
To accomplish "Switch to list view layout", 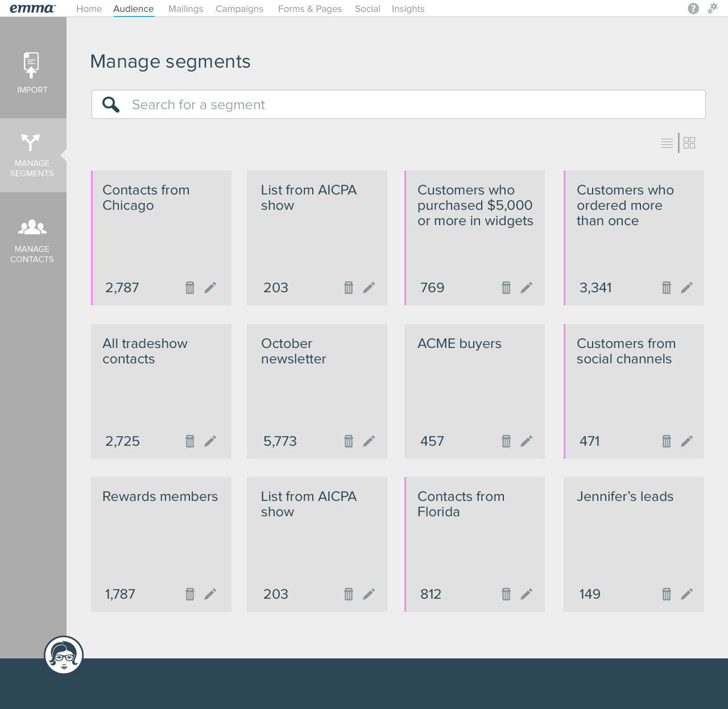I will click(667, 143).
